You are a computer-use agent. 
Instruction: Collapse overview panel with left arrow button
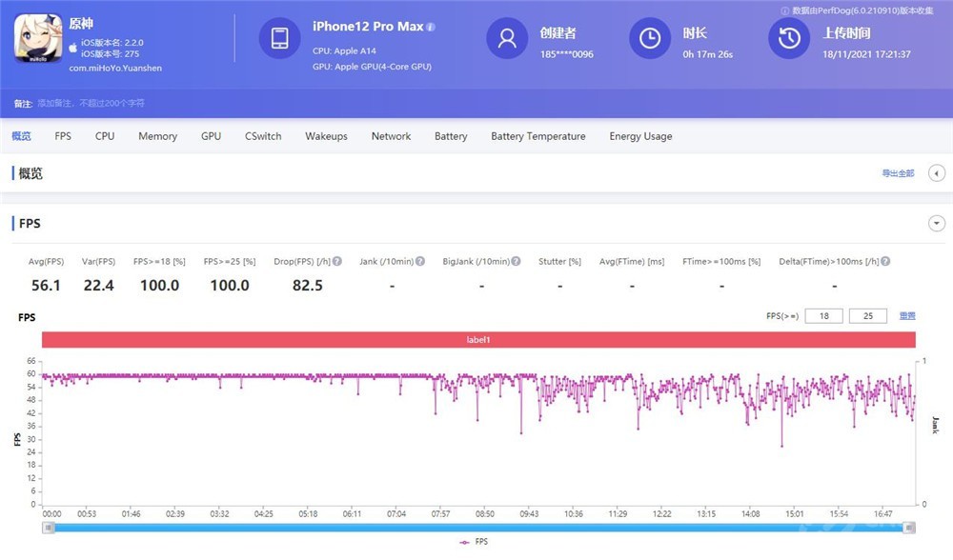937,173
